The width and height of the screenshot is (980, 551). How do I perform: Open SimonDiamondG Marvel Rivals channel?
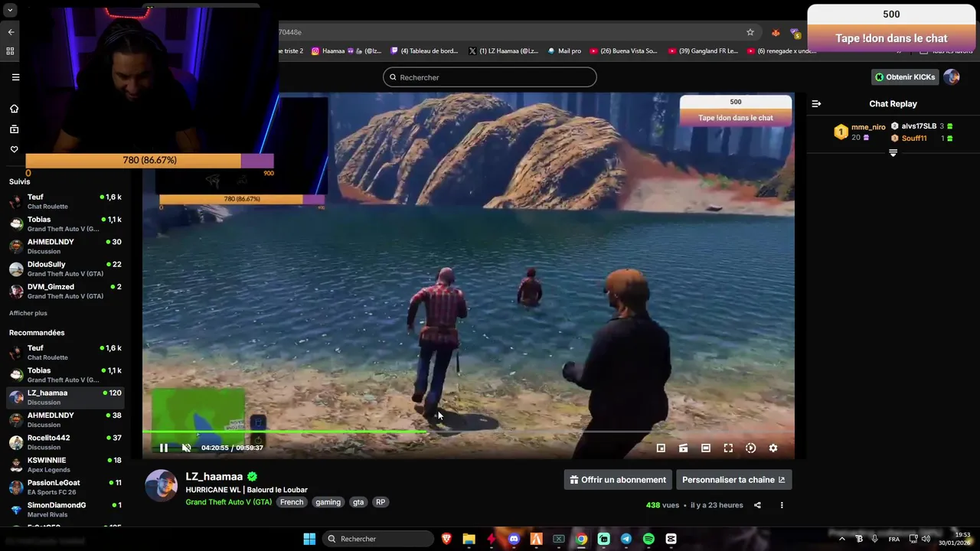click(64, 509)
